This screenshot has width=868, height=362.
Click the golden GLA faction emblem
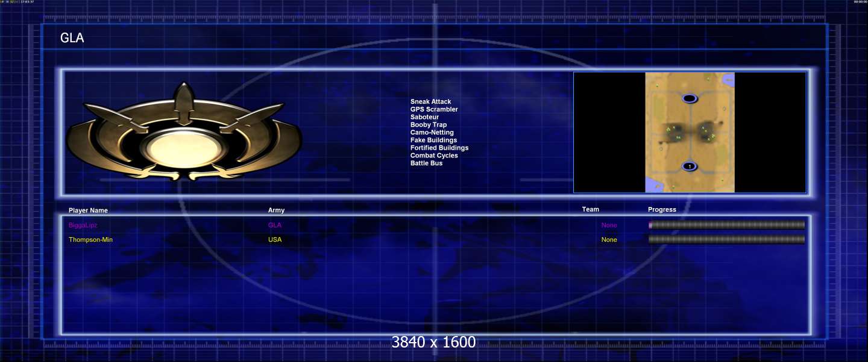coord(184,132)
